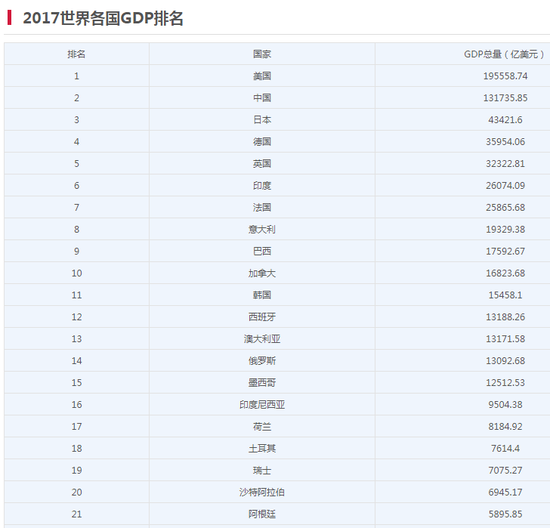
Task: Click the 国家 column header
Action: pyautogui.click(x=262, y=54)
